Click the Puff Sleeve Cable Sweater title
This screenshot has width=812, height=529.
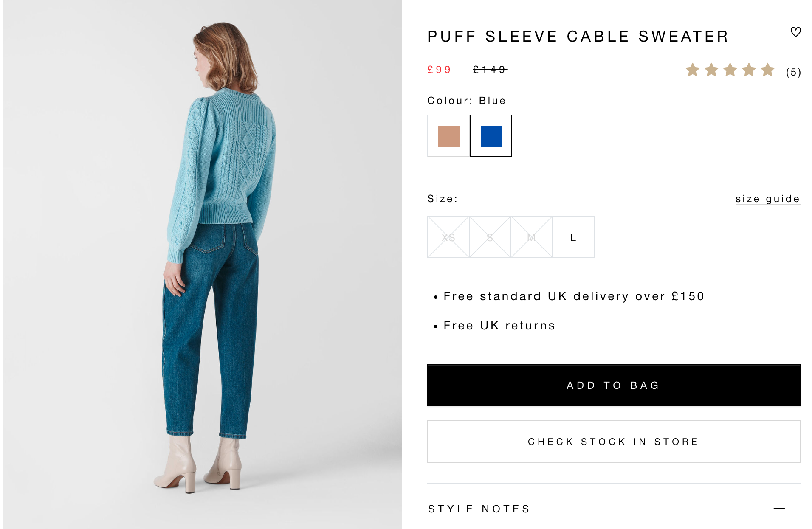tap(578, 37)
